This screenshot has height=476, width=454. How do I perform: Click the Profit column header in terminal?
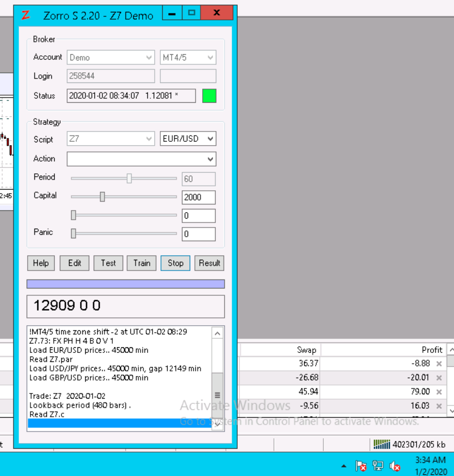tap(432, 350)
